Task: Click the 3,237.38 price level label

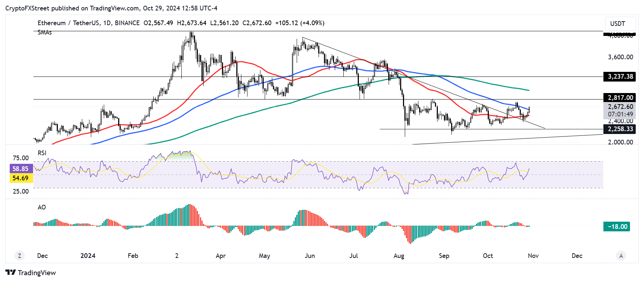Action: (x=620, y=77)
